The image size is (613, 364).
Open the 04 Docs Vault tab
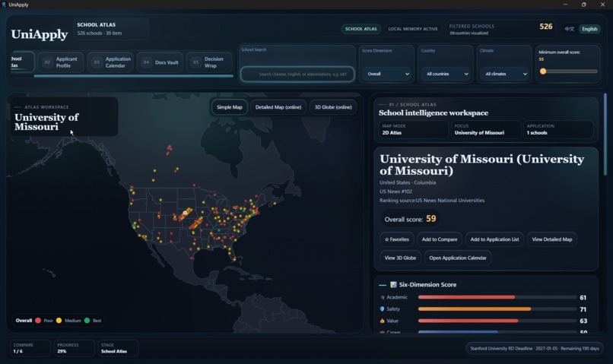[x=160, y=62]
